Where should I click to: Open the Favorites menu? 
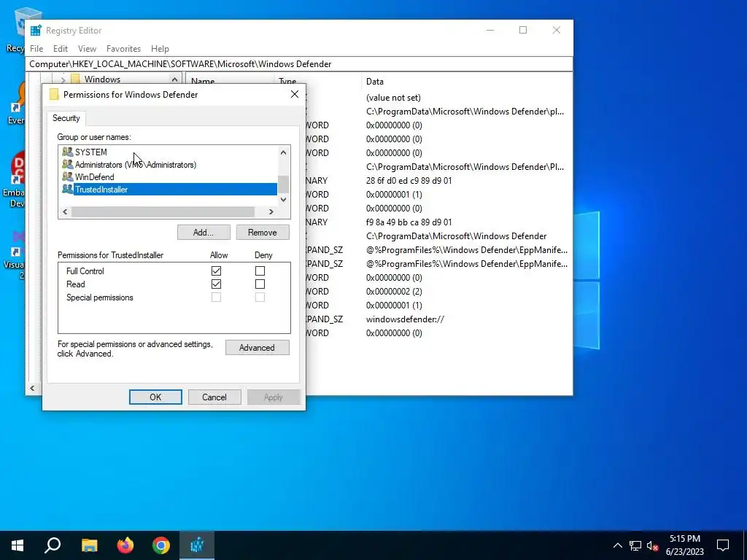(123, 49)
